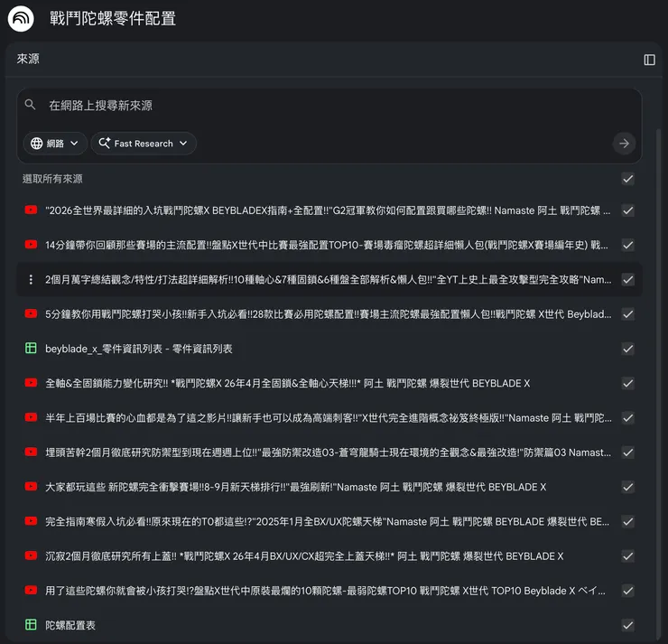Open source titled 大家都玩這些 新陀螺完全衝擊賽場
Screen dimensions: 668x644
tap(296, 487)
